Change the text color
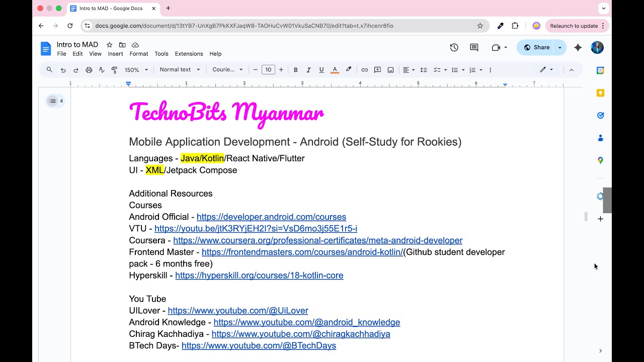This screenshot has width=644, height=362. (335, 70)
